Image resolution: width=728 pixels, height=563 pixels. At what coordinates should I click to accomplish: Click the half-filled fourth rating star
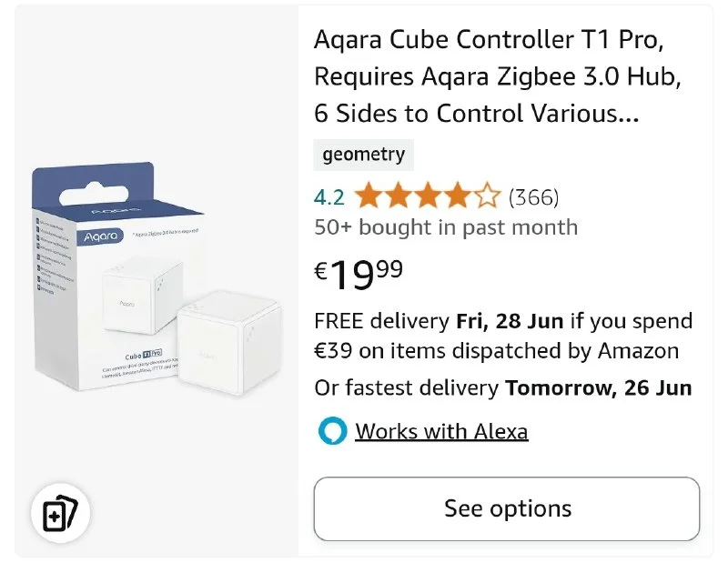pos(458,196)
